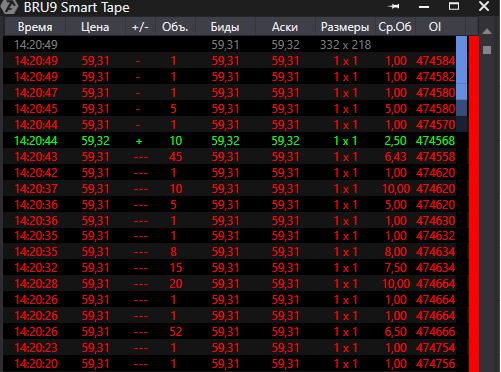Click the pin window icon
Screen dimensions: 501x372
pyautogui.click(x=394, y=6)
